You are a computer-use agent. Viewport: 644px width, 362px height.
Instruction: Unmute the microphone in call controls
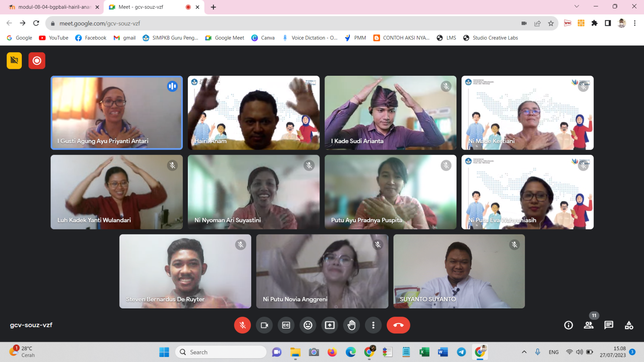click(x=242, y=325)
